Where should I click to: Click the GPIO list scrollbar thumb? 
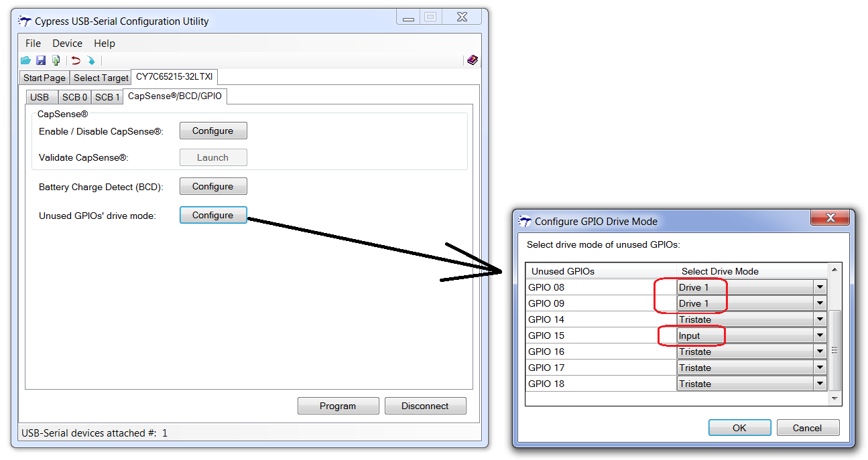834,350
